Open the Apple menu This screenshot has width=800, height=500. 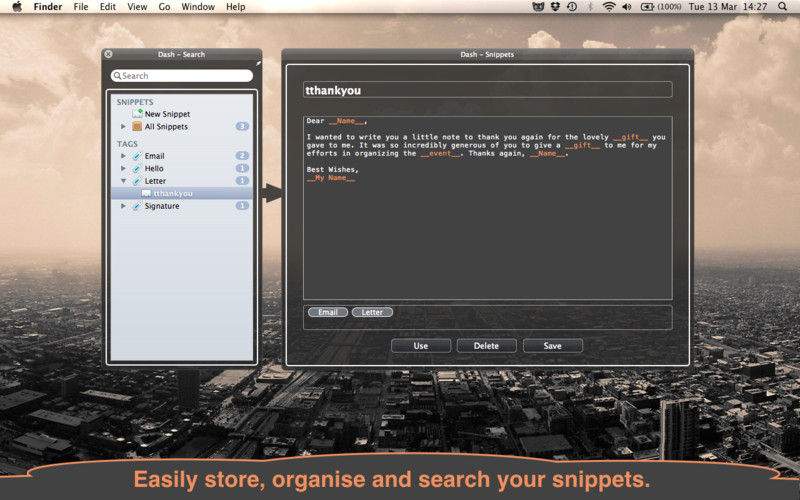click(17, 7)
